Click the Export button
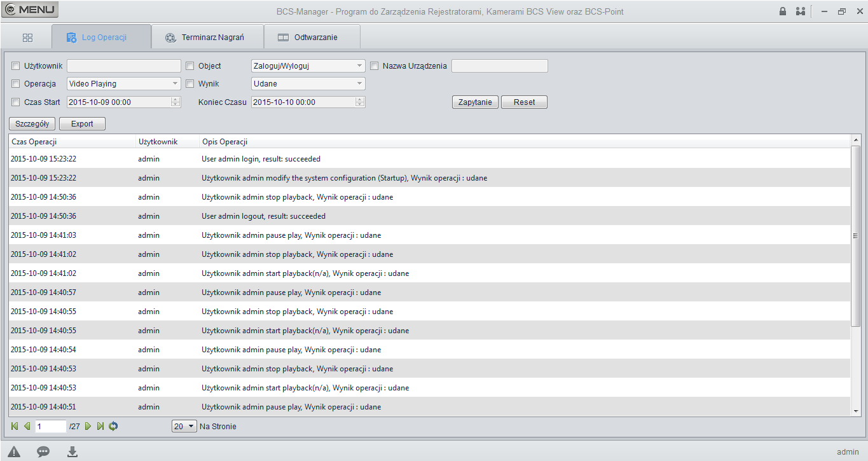The image size is (868, 461). [82, 124]
